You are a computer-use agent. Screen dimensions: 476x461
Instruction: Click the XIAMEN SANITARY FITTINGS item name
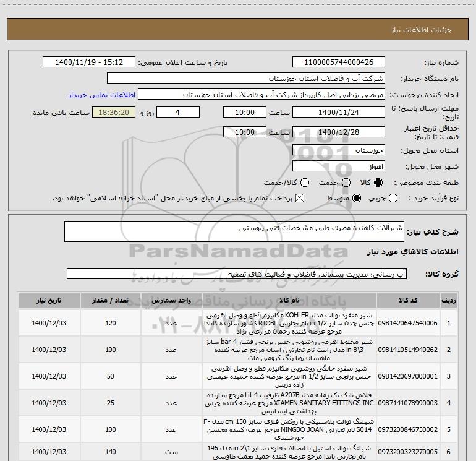point(289,403)
